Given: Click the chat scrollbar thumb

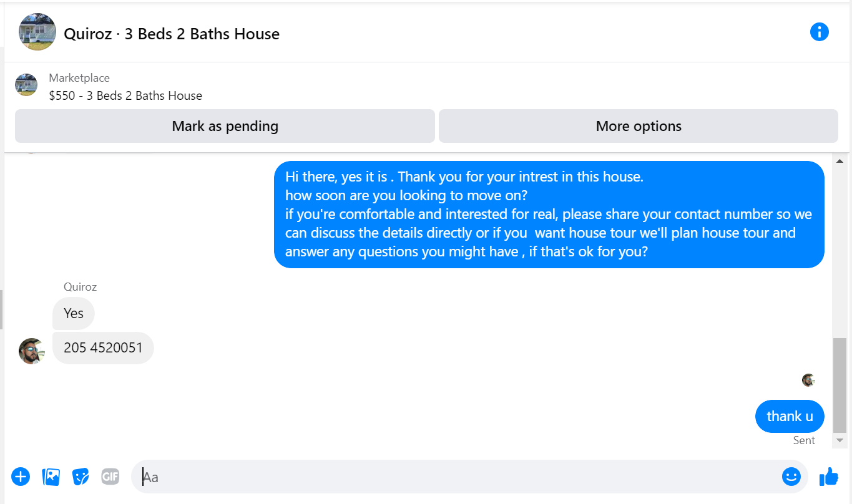Looking at the screenshot, I should (x=840, y=385).
